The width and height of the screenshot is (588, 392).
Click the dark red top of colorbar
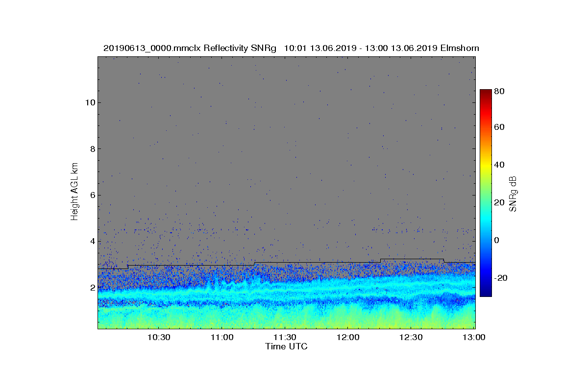coord(486,92)
